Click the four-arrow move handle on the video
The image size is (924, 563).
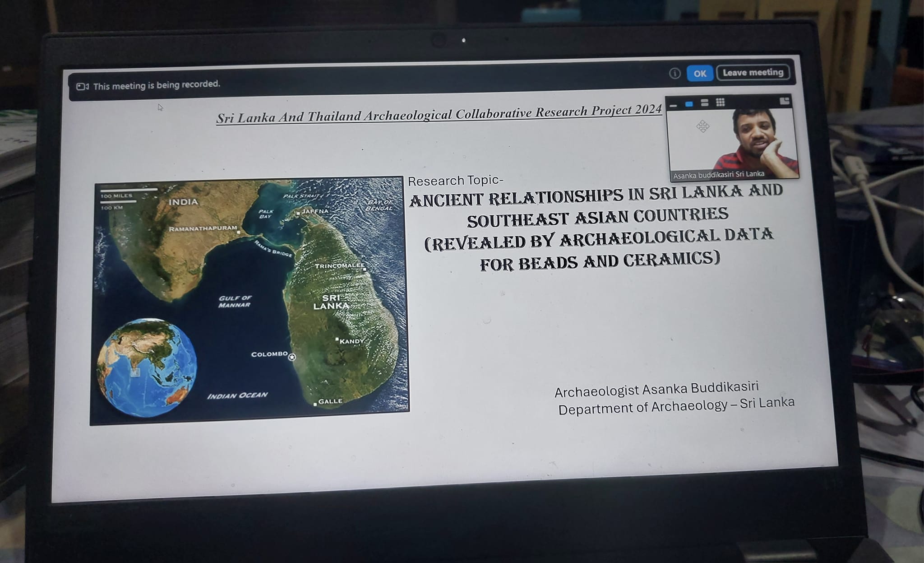coord(702,126)
